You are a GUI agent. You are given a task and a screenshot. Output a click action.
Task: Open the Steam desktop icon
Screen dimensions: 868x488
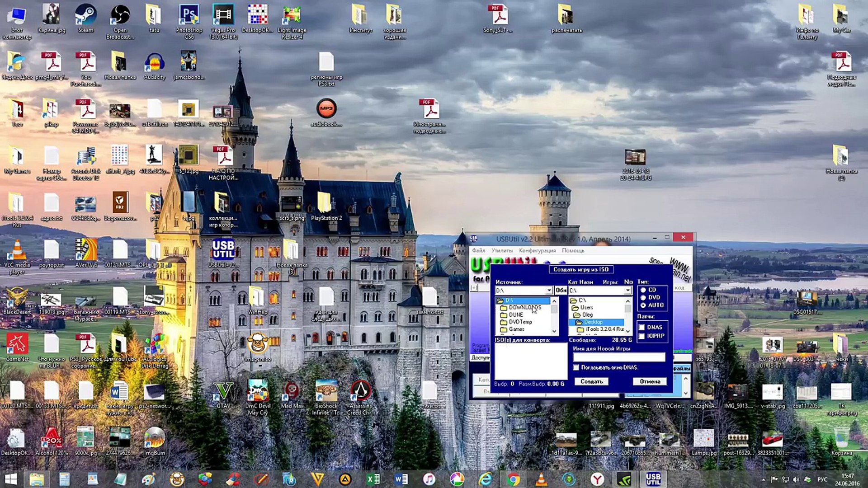85,19
